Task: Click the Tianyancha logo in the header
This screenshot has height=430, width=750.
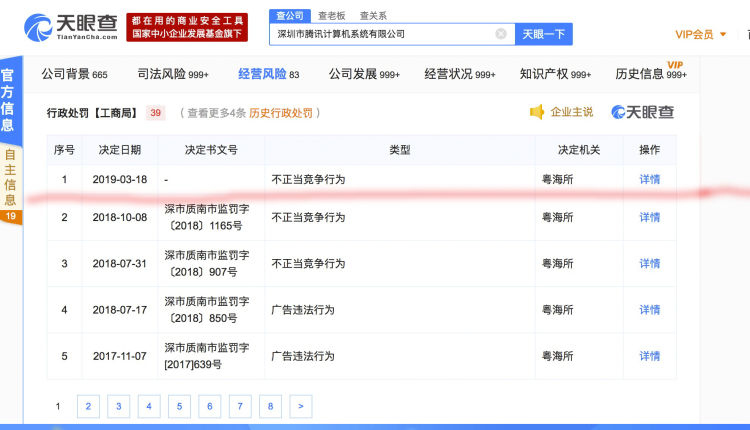Action: tap(68, 26)
